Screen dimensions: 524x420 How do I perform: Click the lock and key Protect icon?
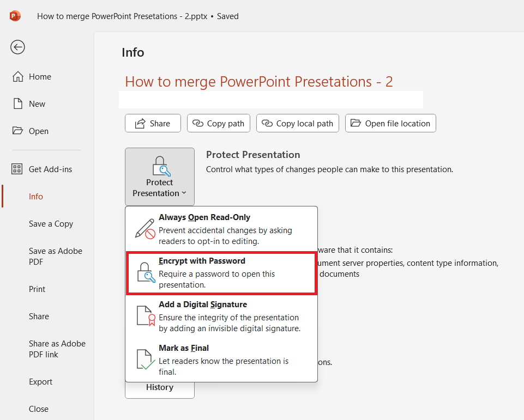(161, 166)
